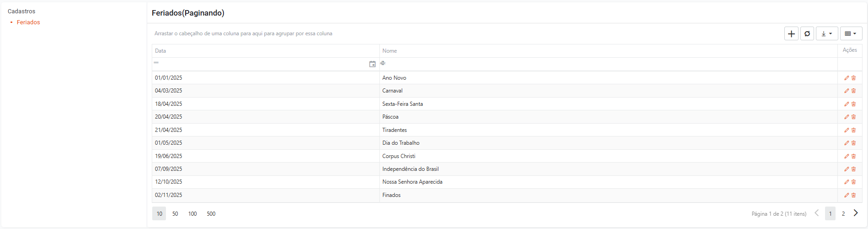Image resolution: width=868 pixels, height=229 pixels.
Task: Open the Nome filter operator selector
Action: point(383,63)
